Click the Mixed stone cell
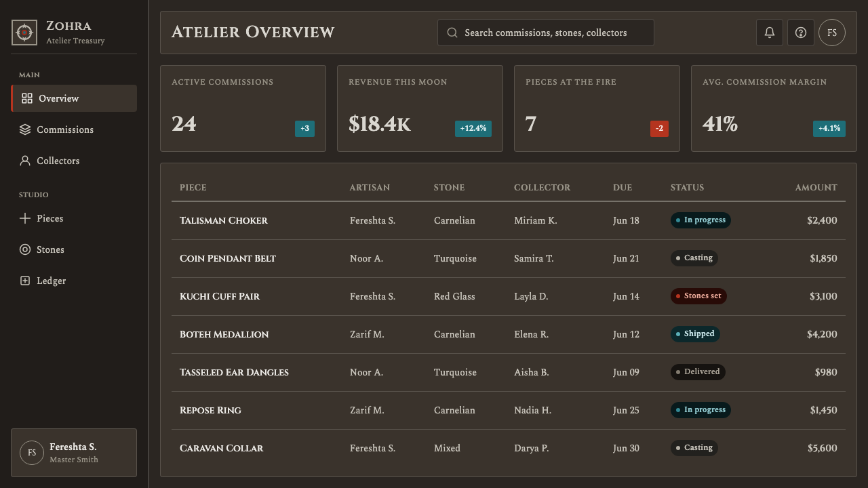Viewport: 868px width, 488px height. point(447,448)
